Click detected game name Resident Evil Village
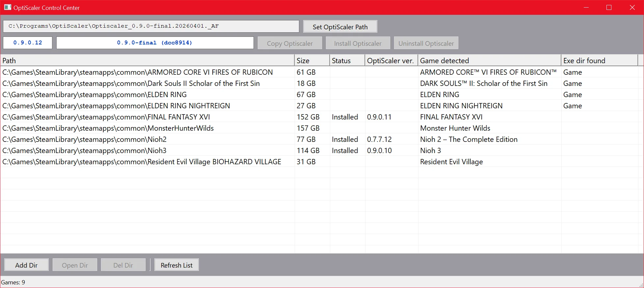Screen dimensions: 644x288 click(451, 162)
